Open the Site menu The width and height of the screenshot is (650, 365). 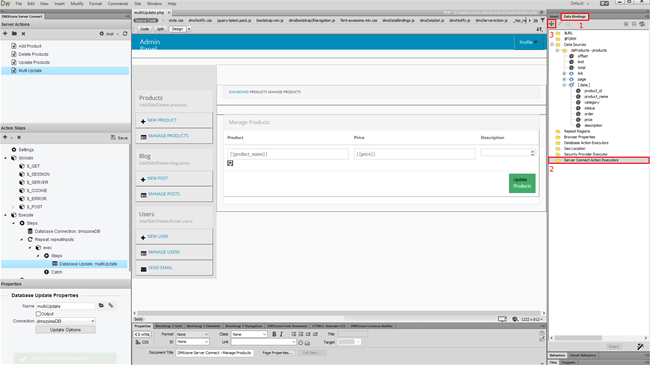[x=138, y=3]
